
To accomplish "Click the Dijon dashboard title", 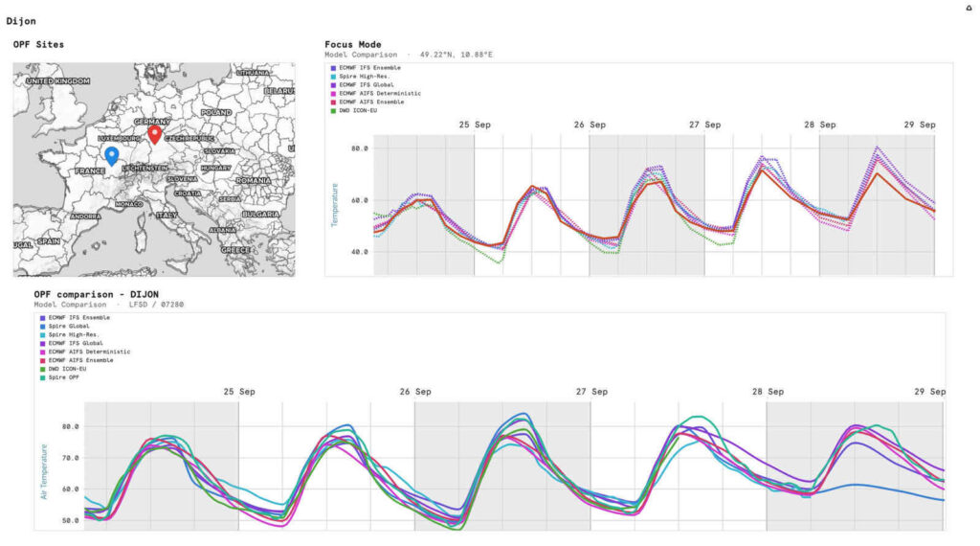I will coord(21,21).
